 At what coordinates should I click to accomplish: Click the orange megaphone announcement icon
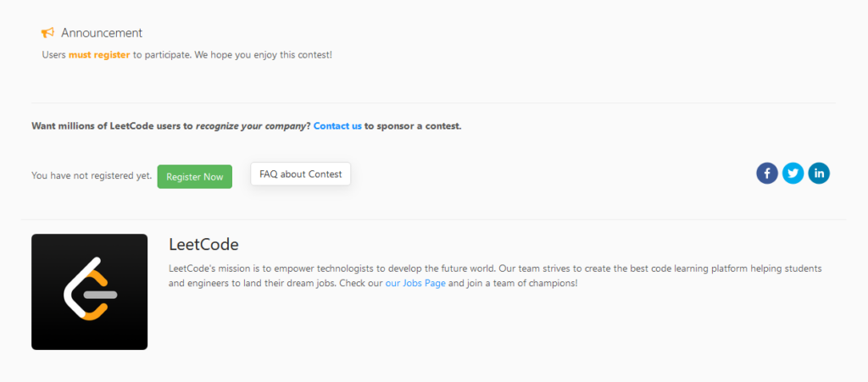coord(47,33)
